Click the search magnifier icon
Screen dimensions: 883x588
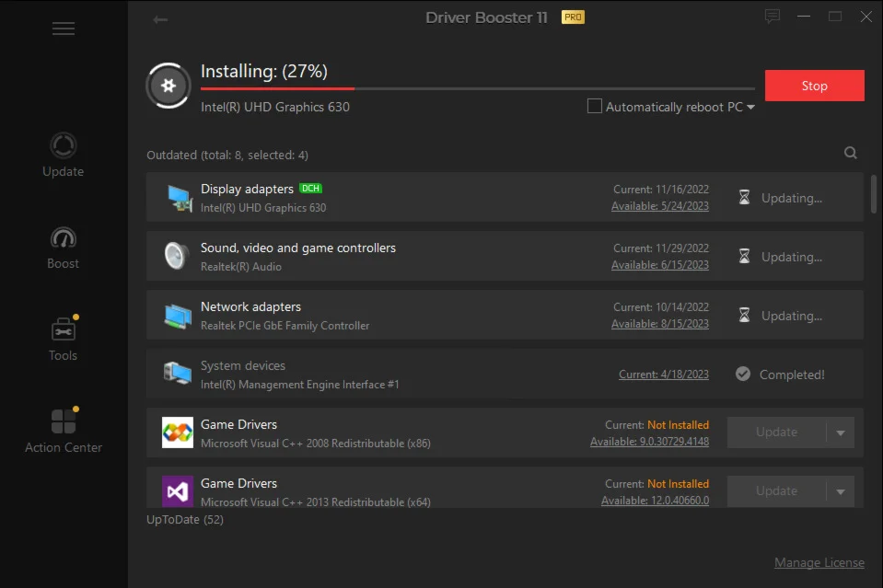click(851, 154)
